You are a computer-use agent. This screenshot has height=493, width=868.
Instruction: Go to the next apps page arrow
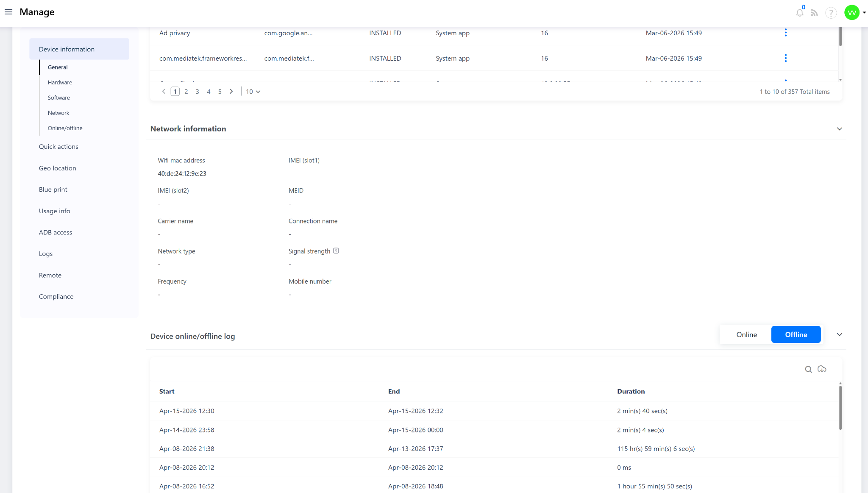point(231,92)
